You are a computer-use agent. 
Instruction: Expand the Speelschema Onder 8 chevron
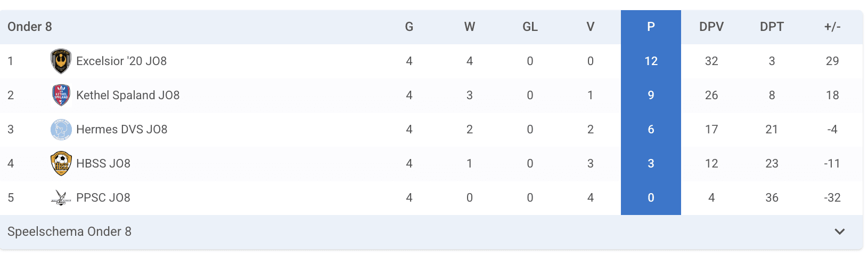[x=840, y=232]
